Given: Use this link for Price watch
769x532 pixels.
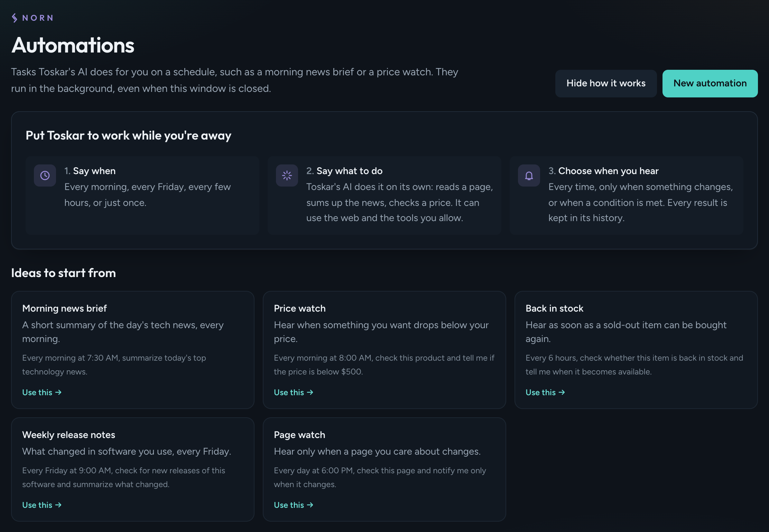Looking at the screenshot, I should click(294, 392).
